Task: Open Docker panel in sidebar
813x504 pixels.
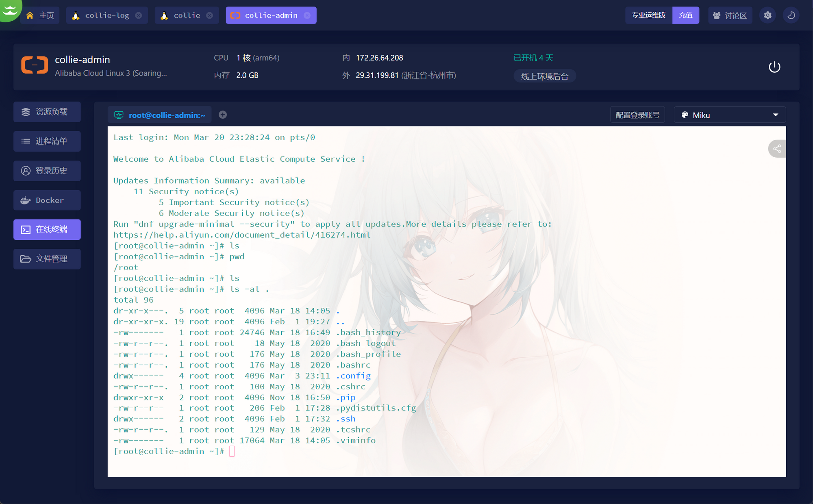Action: [47, 200]
